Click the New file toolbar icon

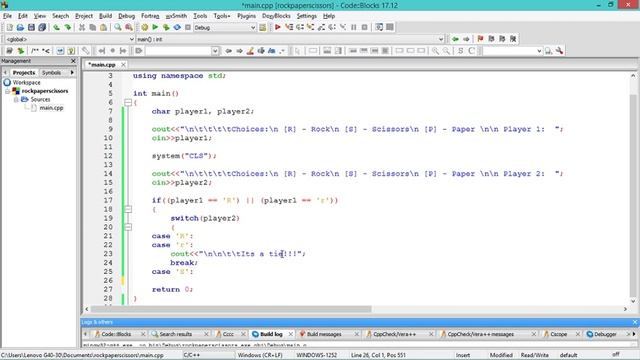pyautogui.click(x=9, y=27)
